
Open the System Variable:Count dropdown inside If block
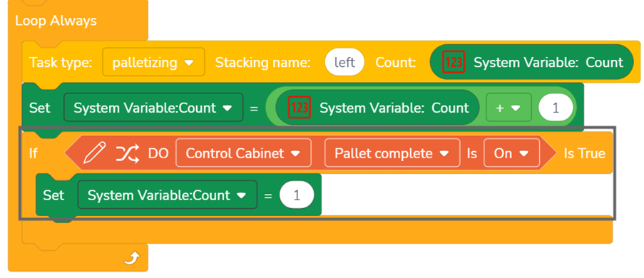tap(168, 195)
